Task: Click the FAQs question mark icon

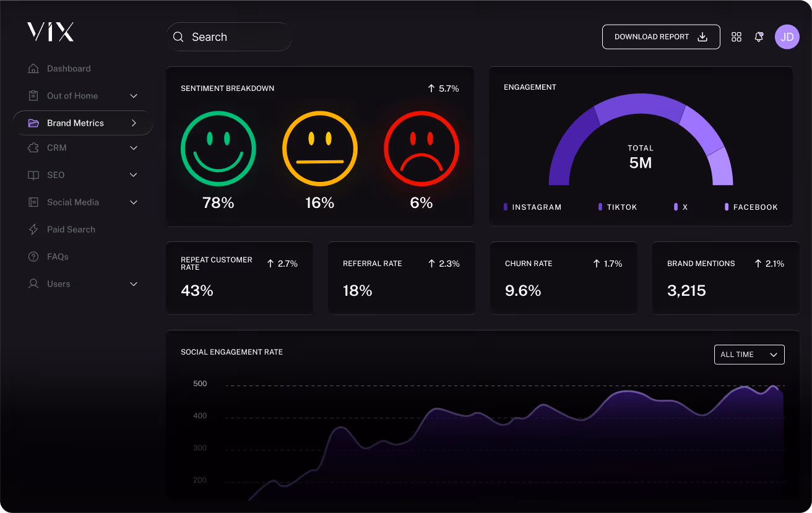Action: (x=33, y=257)
